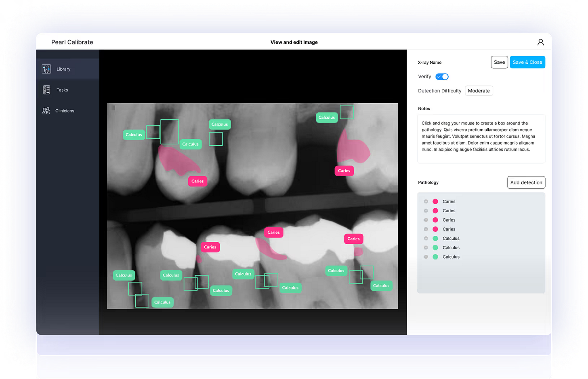Click the pink dot on first Caries row
Screen dimensions: 588x379
435,201
